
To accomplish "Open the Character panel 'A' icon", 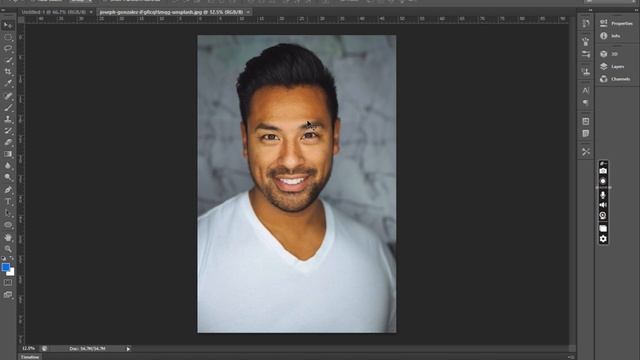I will click(x=586, y=90).
